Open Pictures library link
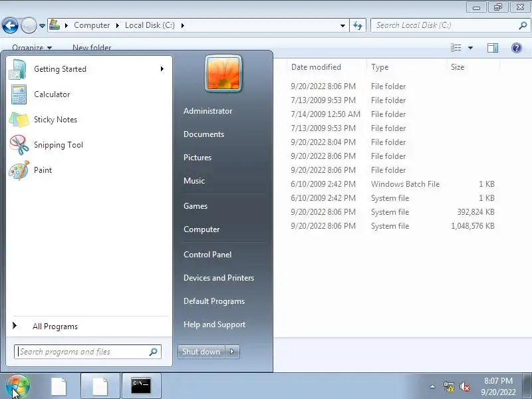This screenshot has height=399, width=532. click(197, 158)
